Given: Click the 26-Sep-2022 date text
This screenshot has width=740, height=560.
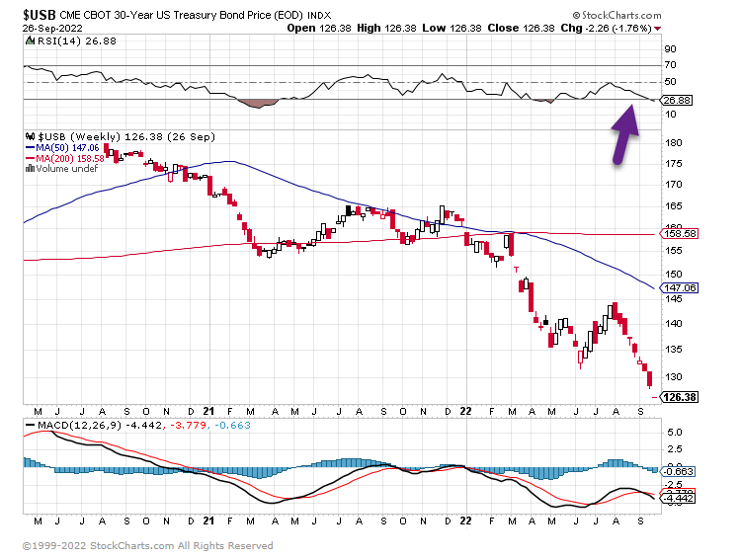Looking at the screenshot, I should [52, 29].
